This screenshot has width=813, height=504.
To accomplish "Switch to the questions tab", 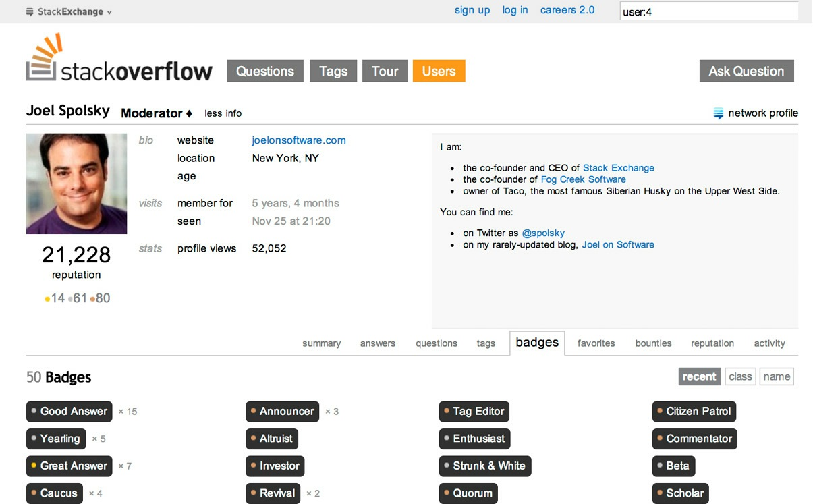I will (437, 343).
